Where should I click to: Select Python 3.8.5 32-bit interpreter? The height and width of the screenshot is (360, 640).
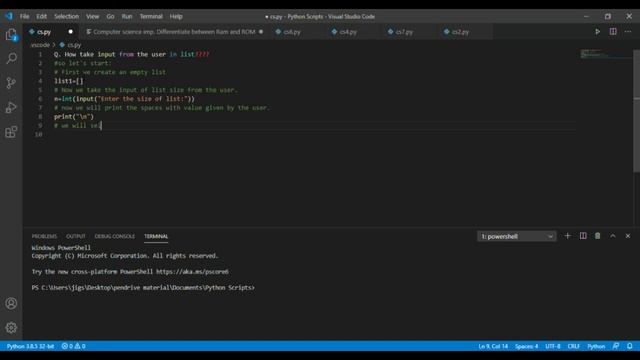(30, 346)
